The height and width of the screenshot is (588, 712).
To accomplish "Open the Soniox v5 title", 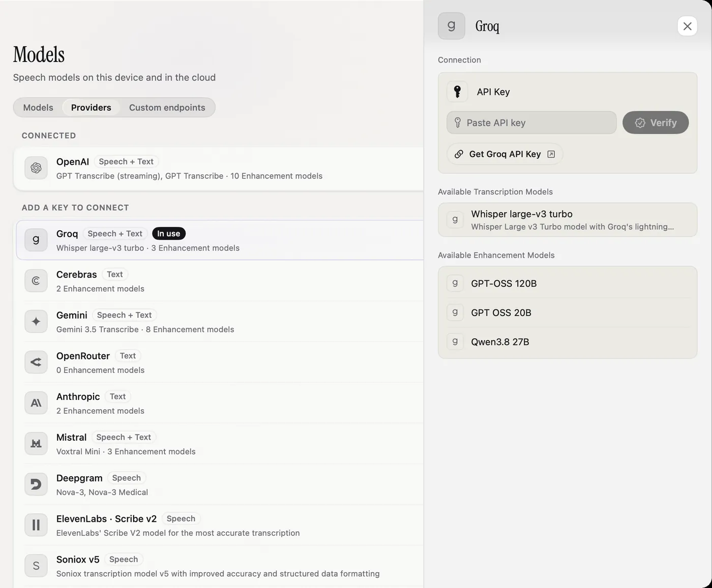I will (x=78, y=560).
